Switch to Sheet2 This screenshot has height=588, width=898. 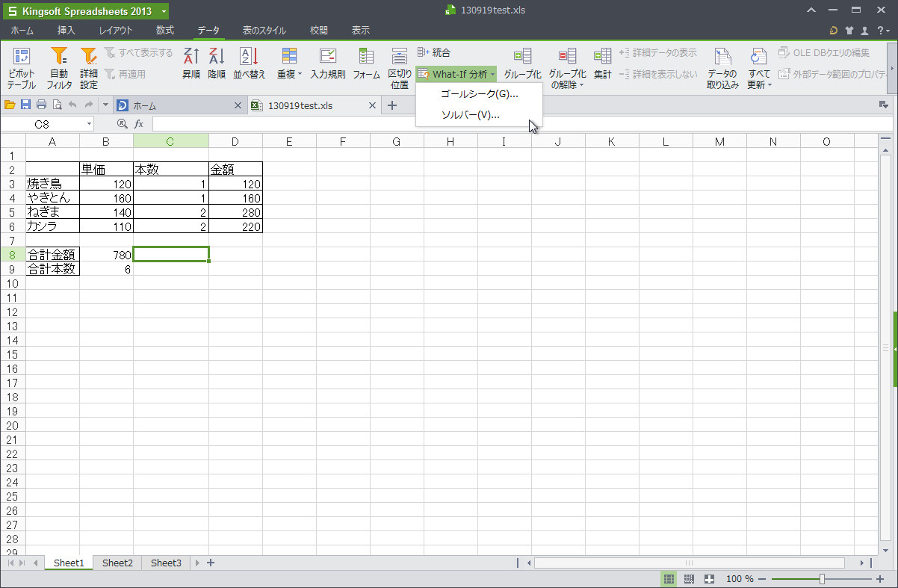[x=117, y=563]
